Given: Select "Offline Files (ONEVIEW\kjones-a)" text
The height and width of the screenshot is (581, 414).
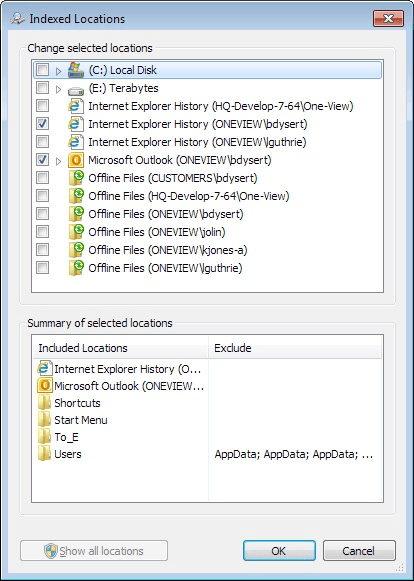Looking at the screenshot, I should click(x=168, y=250).
